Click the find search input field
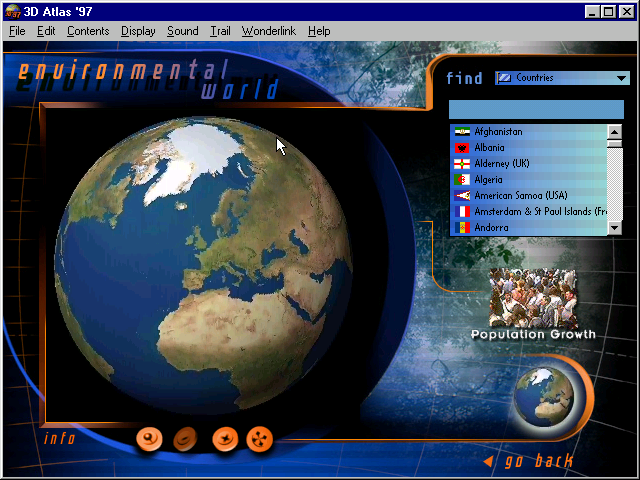Viewport: 640px width, 480px height. pos(536,109)
